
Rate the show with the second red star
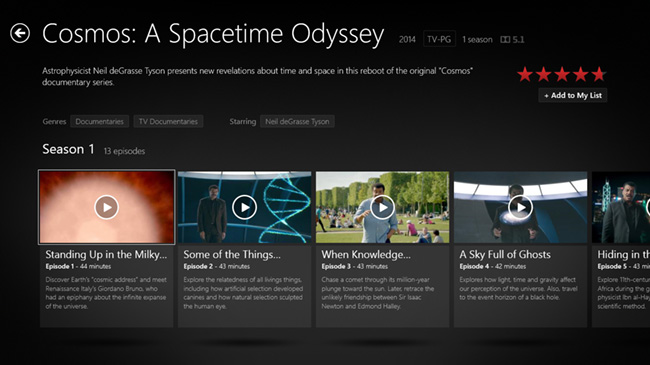[x=543, y=75]
